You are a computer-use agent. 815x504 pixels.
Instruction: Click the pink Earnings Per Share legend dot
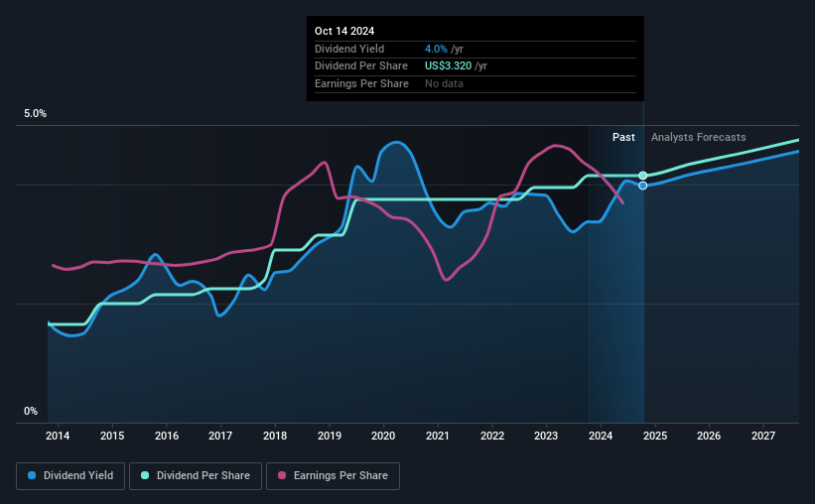(282, 475)
